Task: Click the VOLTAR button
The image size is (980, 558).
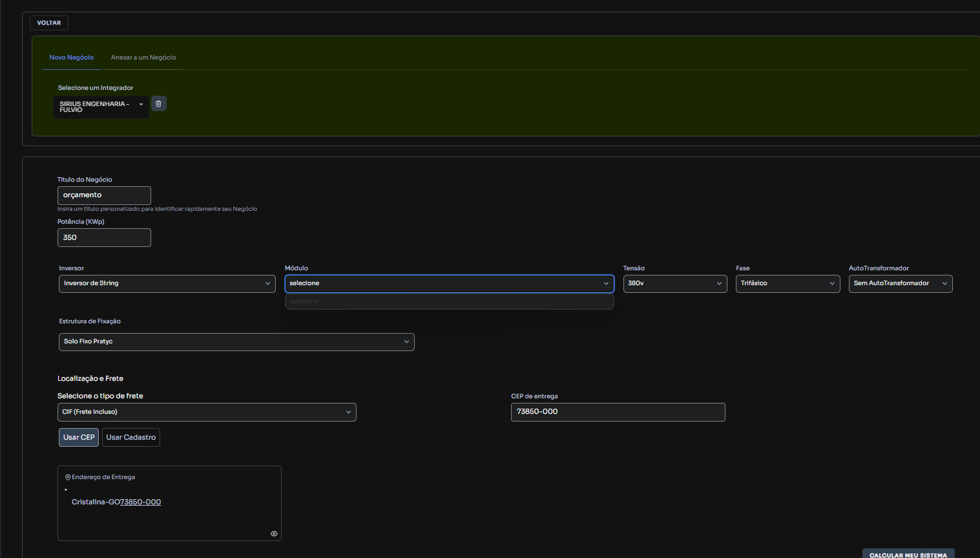Action: tap(49, 23)
